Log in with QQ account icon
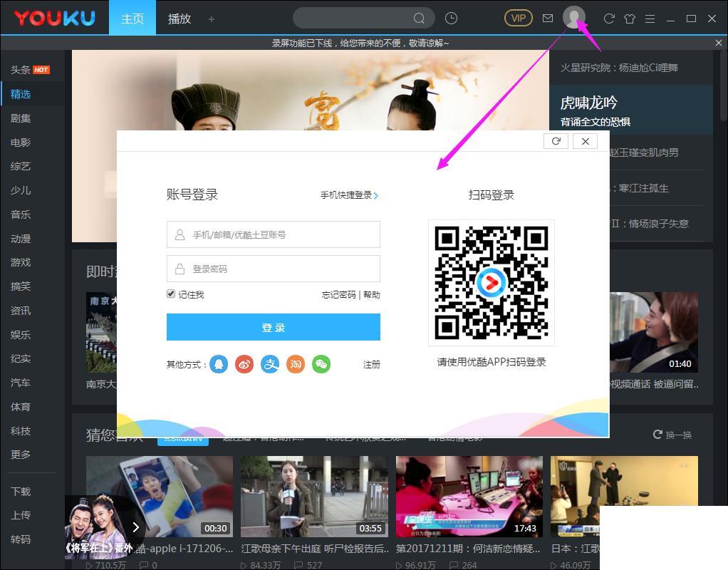This screenshot has height=570, width=728. click(219, 363)
